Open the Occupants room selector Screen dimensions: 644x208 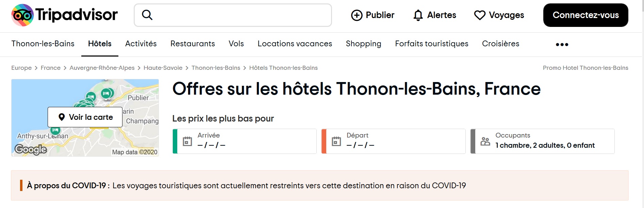point(543,141)
